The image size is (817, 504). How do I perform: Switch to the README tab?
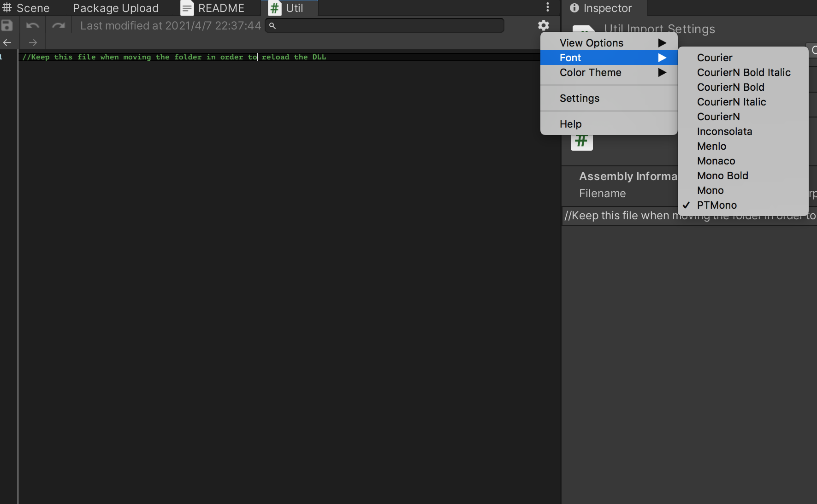pos(221,8)
